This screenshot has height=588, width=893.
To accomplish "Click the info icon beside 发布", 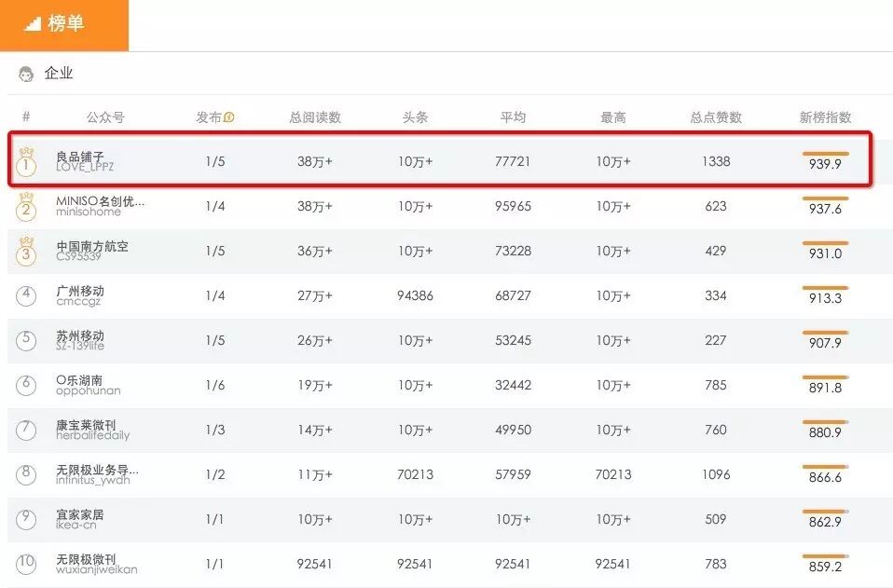I will [229, 117].
